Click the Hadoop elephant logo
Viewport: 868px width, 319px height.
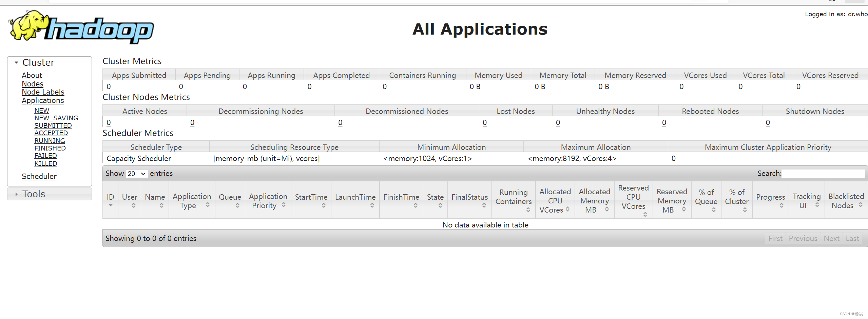[81, 27]
